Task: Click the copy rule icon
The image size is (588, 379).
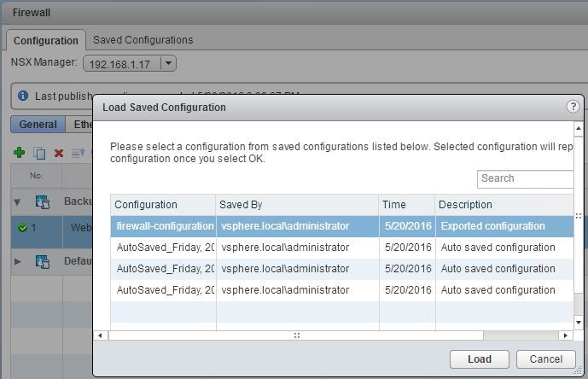Action: [39, 153]
